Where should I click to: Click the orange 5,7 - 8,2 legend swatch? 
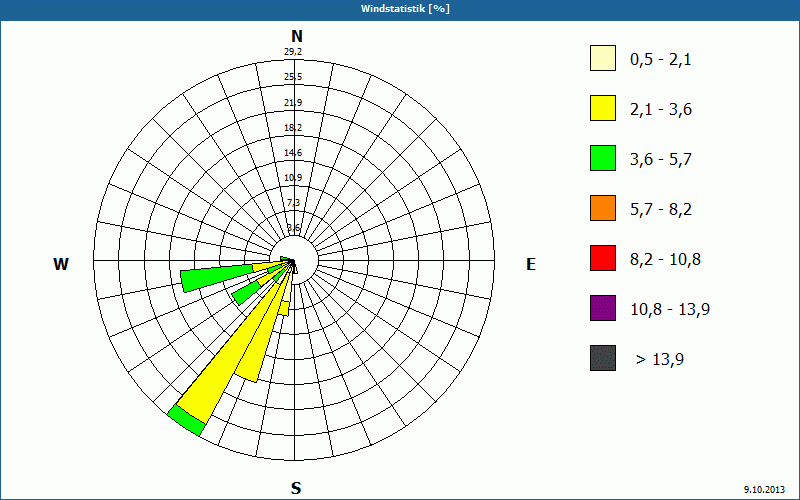pos(603,208)
